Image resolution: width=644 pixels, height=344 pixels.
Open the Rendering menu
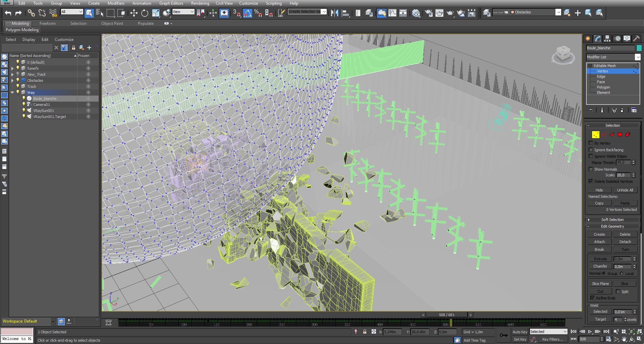pos(200,3)
